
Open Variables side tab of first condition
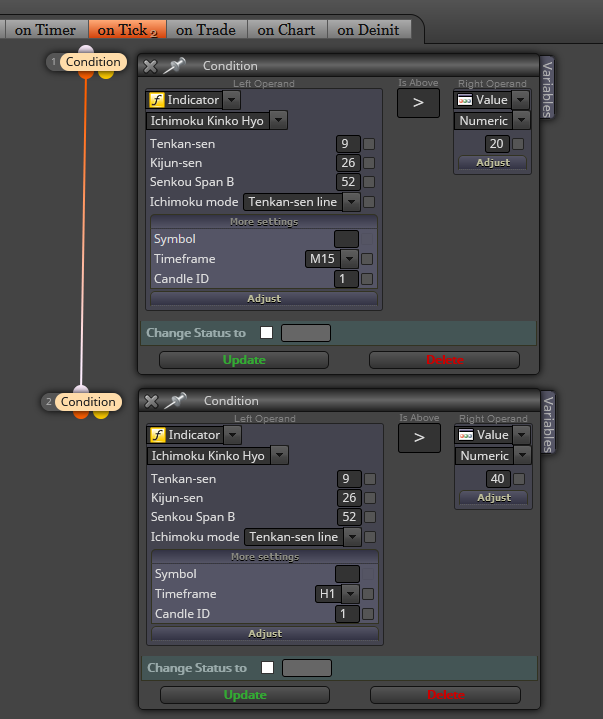pyautogui.click(x=548, y=88)
